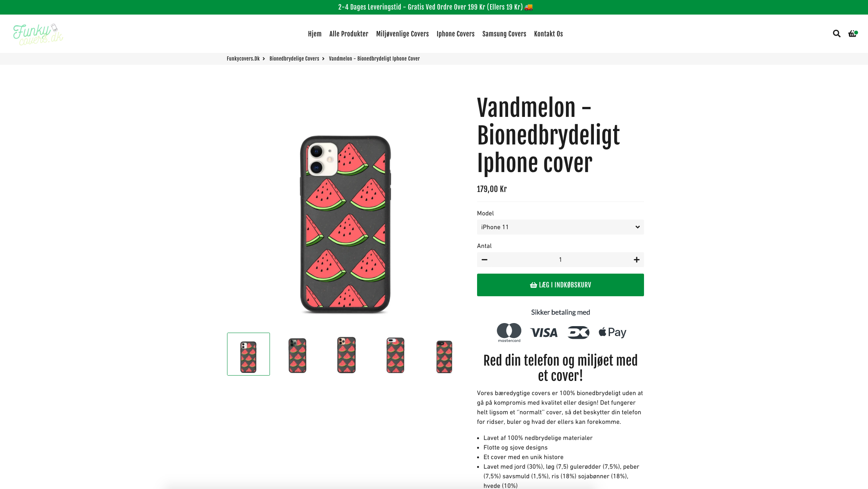
Task: Add product with Læg i indkøbskurv button
Action: (x=560, y=285)
